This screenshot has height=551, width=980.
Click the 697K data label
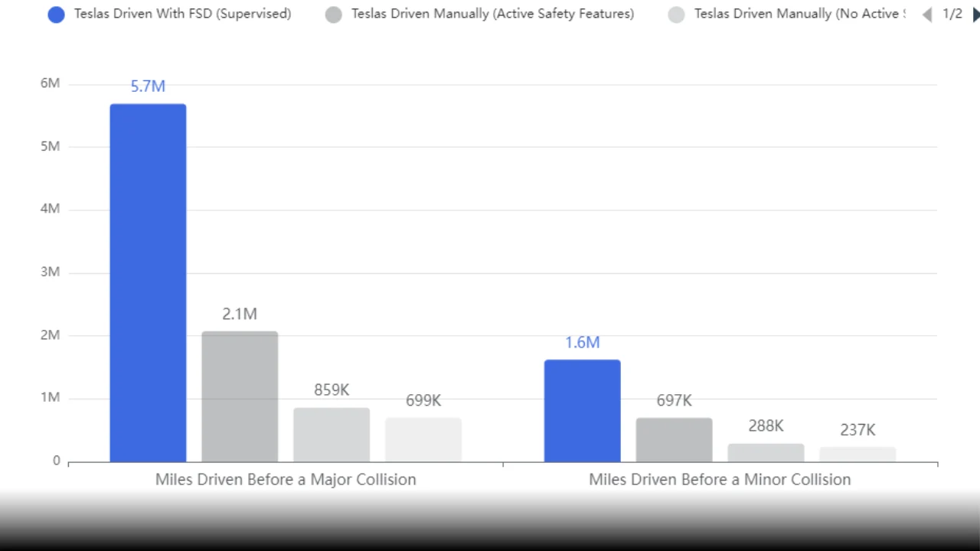pos(675,400)
